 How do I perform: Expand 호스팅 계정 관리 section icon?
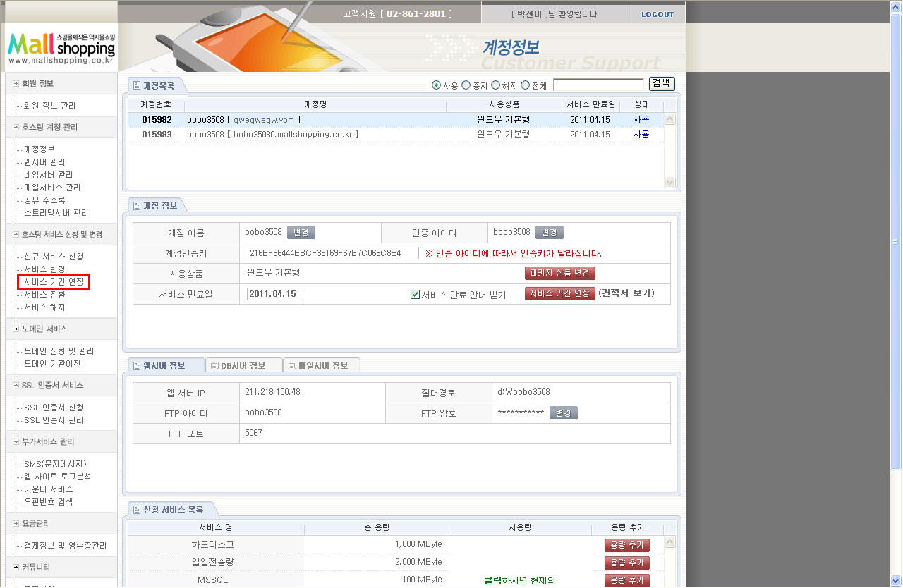point(16,128)
